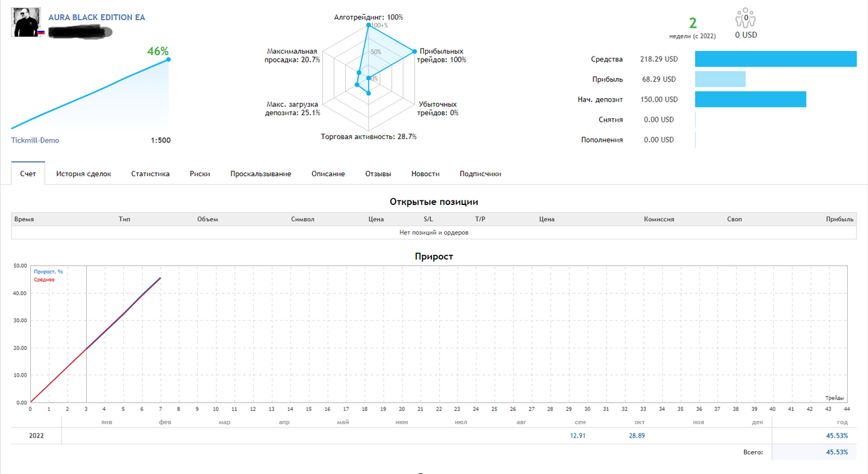Click the Максимальная просадка: 20.7% label
The image size is (868, 474).
tap(293, 55)
